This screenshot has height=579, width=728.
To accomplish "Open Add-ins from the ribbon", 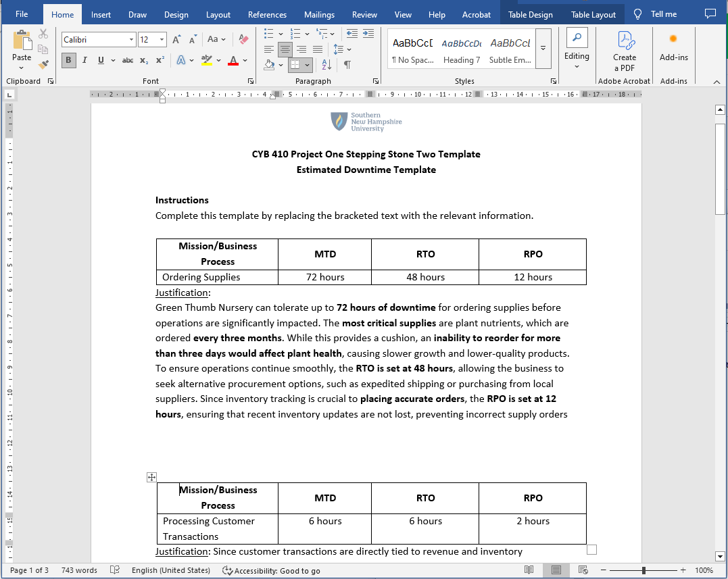I will (674, 47).
